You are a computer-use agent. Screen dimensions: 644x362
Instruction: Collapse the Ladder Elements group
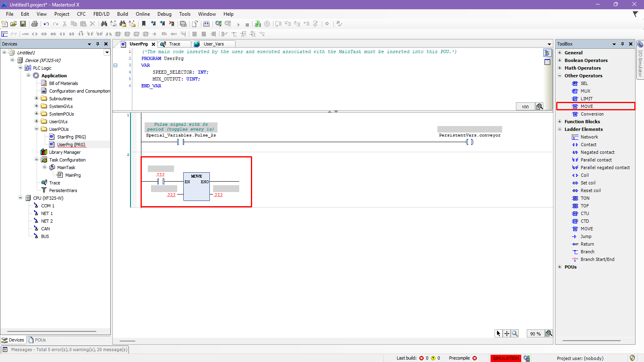coord(560,129)
